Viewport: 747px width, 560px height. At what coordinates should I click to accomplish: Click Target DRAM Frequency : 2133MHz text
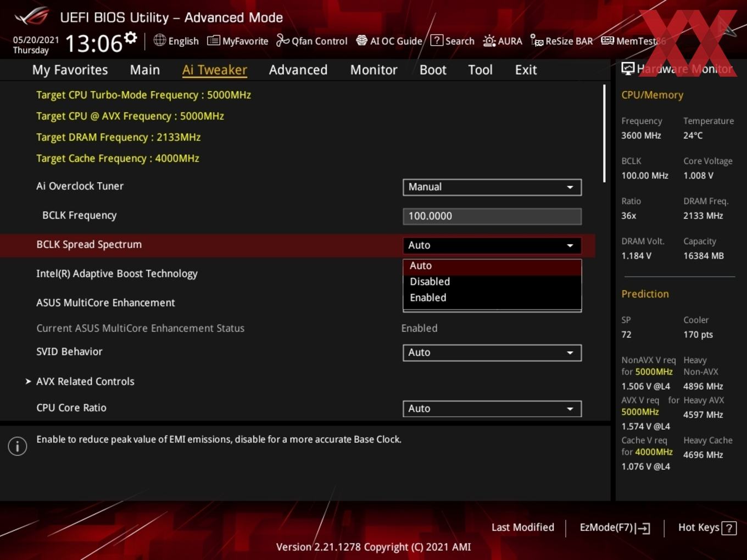click(118, 137)
